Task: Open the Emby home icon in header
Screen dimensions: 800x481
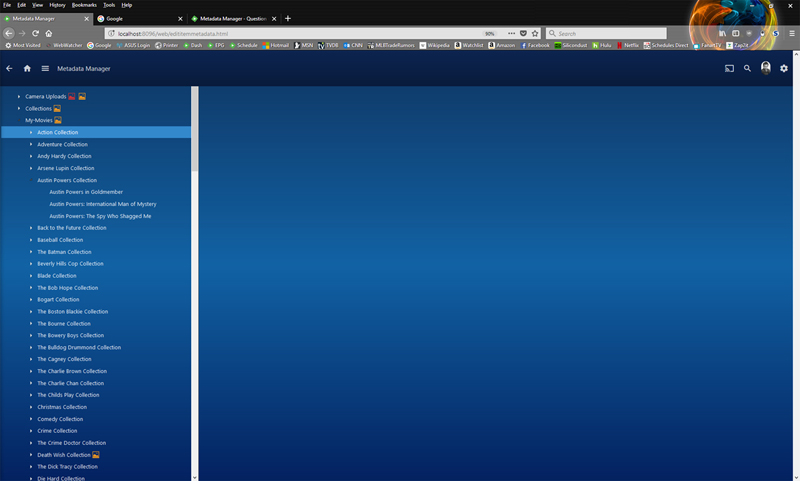Action: pos(27,68)
